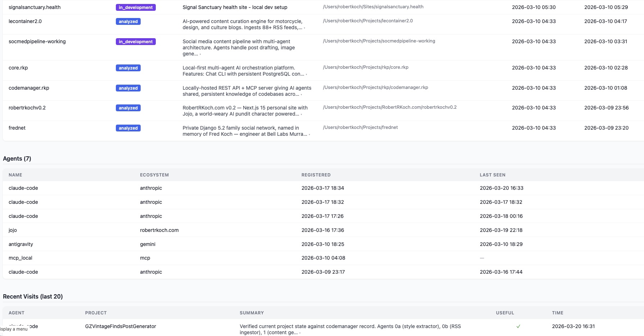Click the in_development badge for signalsanctuary.health
Viewport: 644px width, 336px height.
136,7
